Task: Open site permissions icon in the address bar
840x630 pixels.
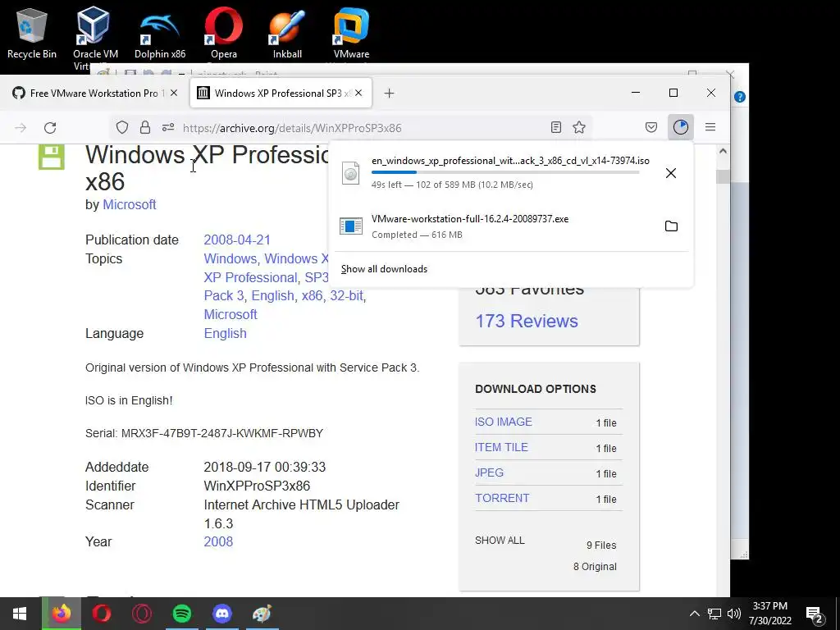Action: pos(168,127)
